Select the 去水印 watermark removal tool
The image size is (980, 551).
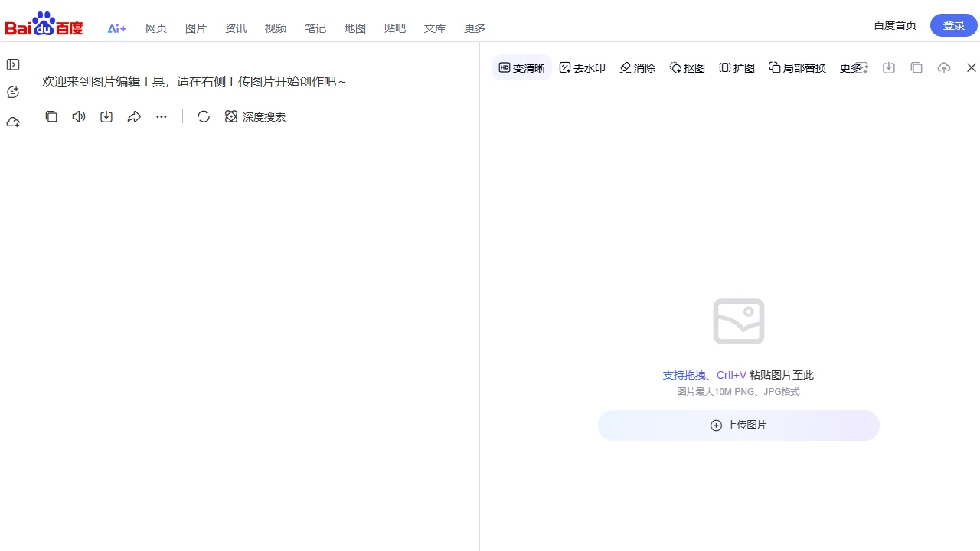click(x=582, y=67)
